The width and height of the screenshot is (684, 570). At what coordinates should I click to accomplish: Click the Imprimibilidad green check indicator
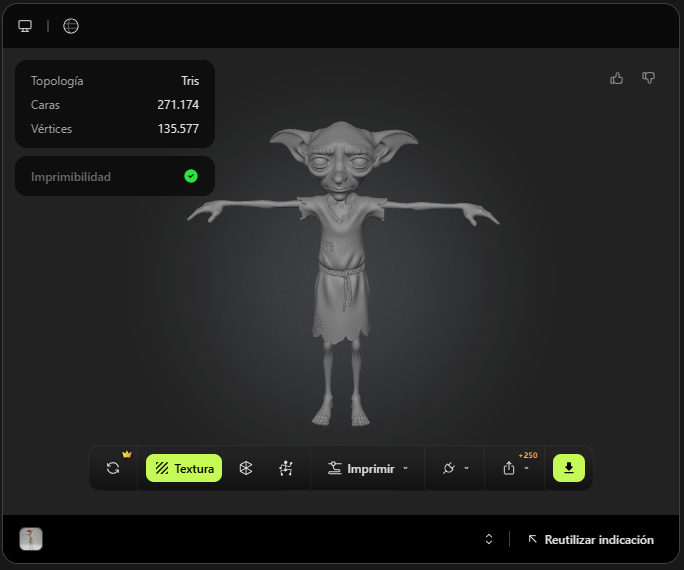pyautogui.click(x=191, y=176)
